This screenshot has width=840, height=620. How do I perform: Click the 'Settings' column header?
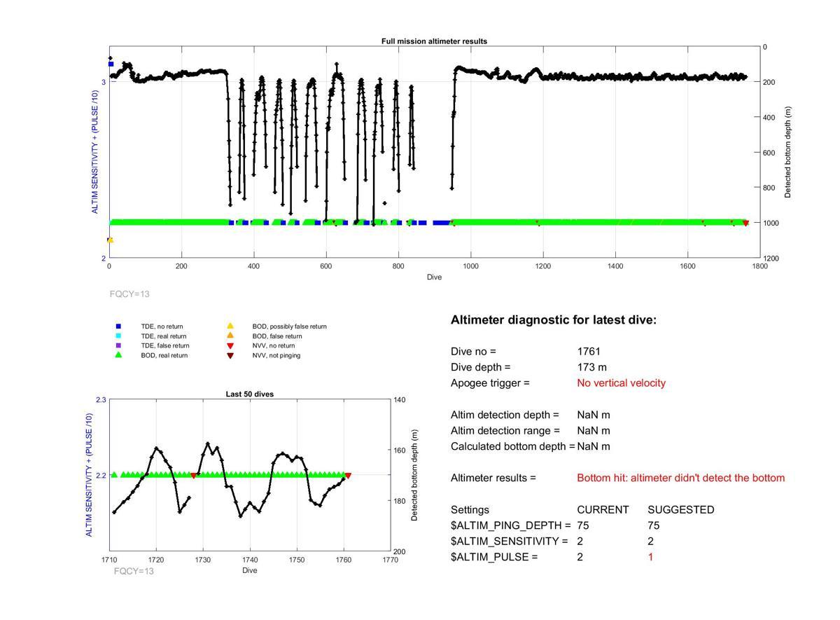470,510
